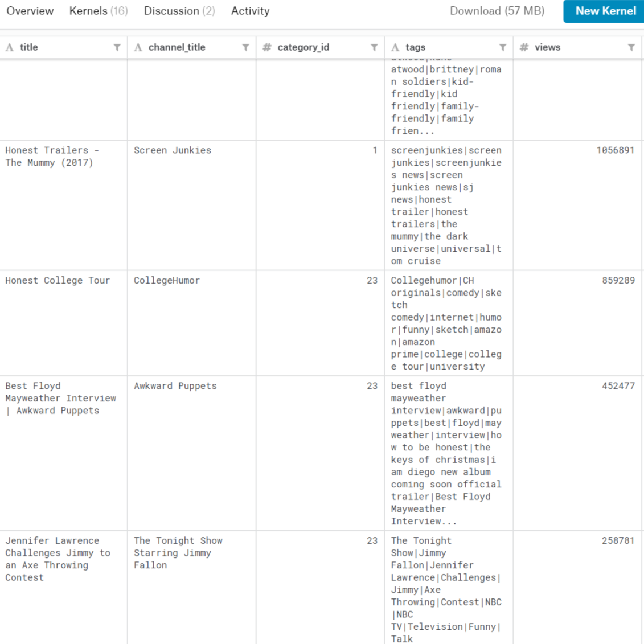
Task: Open the tags column filter
Action: (x=503, y=48)
